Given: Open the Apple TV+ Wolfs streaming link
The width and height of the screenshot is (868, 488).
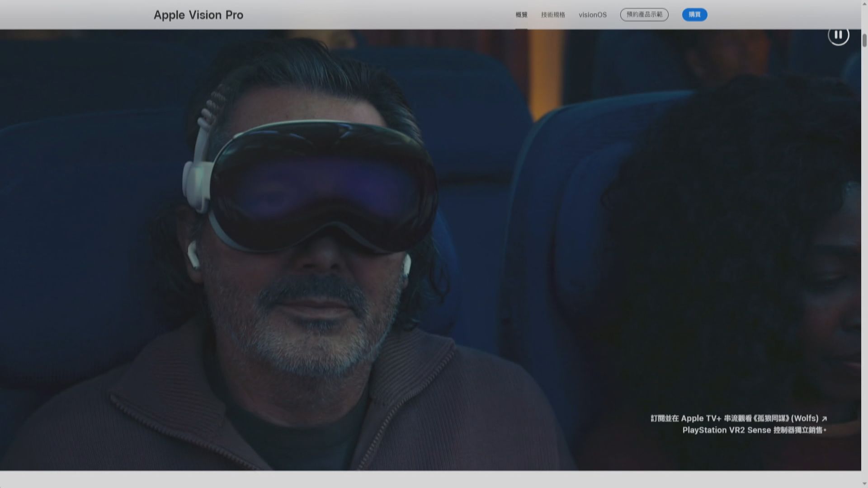Looking at the screenshot, I should (x=734, y=418).
